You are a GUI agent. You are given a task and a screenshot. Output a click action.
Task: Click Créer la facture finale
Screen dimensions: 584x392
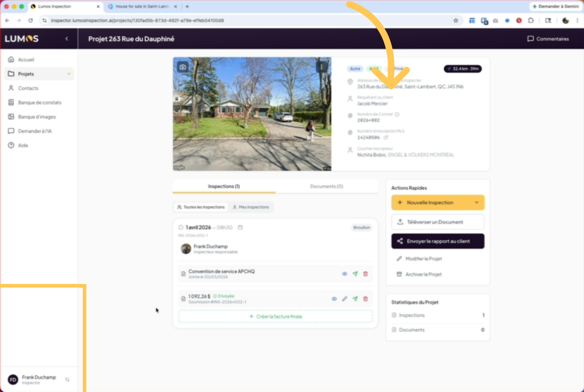[276, 317]
